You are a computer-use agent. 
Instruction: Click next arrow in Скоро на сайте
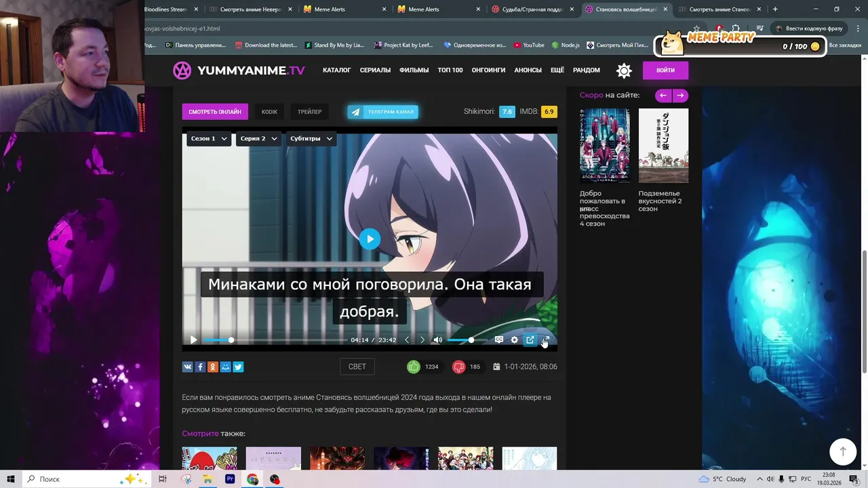680,96
